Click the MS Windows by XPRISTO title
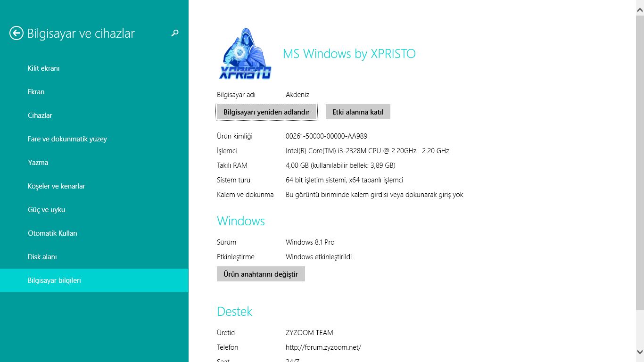Image resolution: width=644 pixels, height=362 pixels. (349, 54)
